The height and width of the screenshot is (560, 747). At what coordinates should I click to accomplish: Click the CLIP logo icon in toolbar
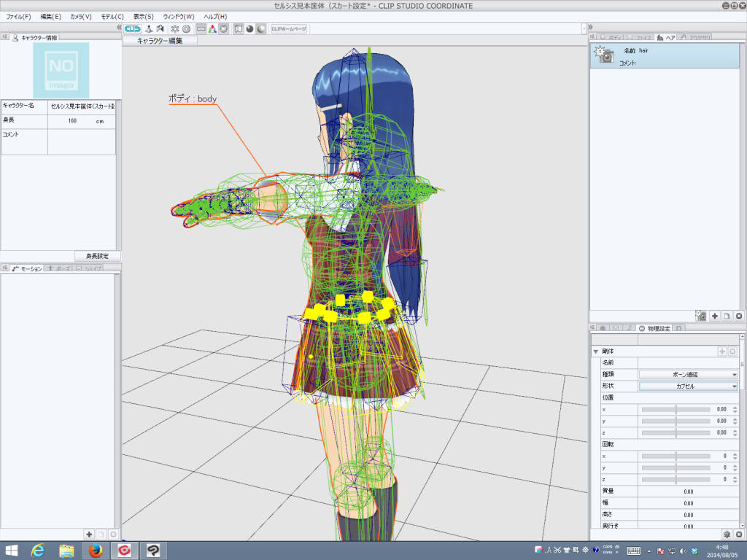[132, 29]
